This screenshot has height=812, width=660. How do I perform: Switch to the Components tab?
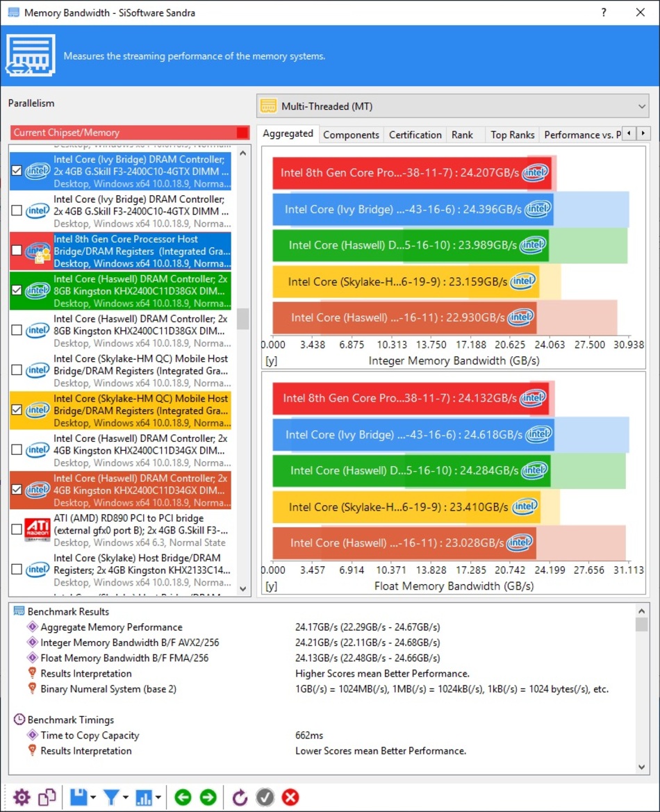coord(352,135)
